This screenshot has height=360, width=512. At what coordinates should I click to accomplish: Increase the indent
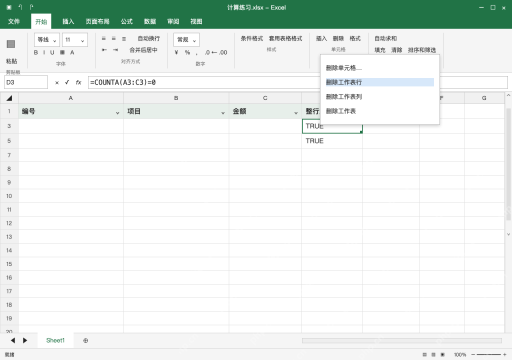coord(115,50)
